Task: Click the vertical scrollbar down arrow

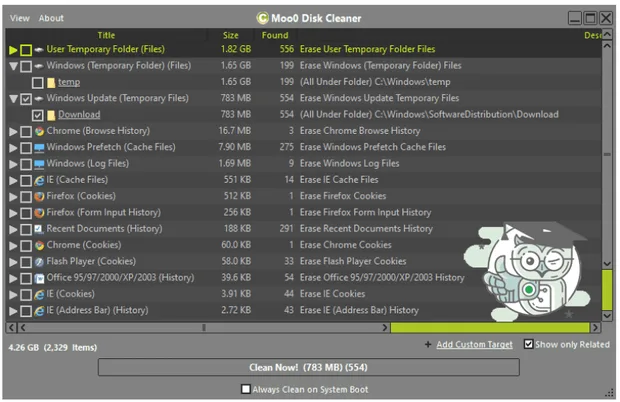Action: (x=607, y=315)
